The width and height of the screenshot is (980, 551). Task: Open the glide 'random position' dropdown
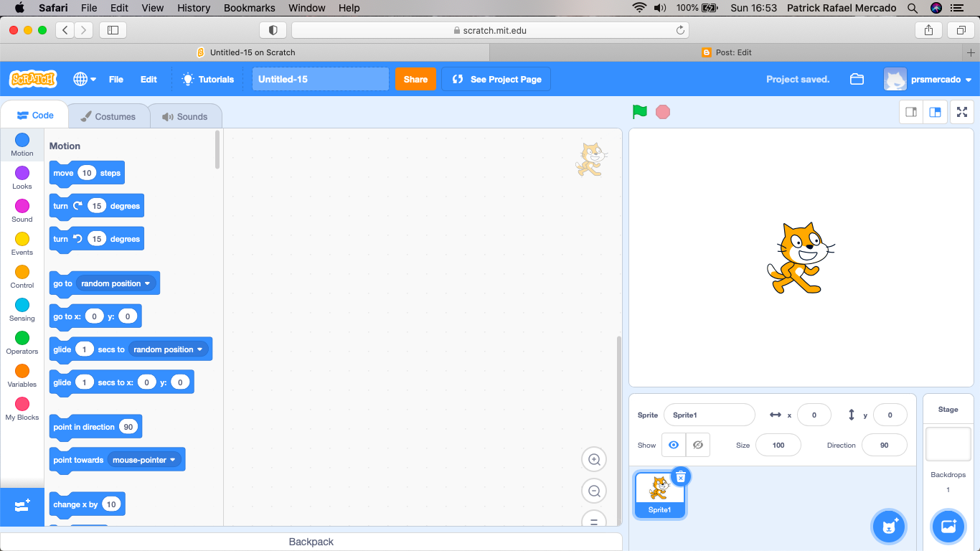[169, 349]
